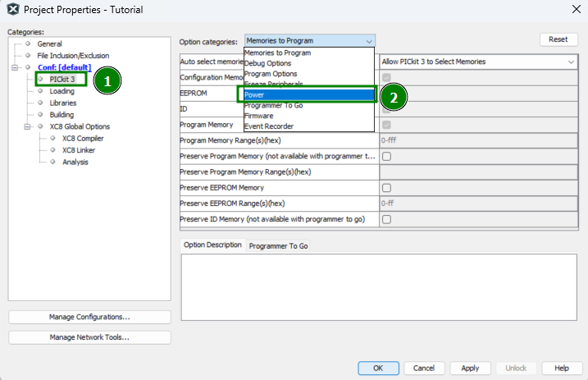Collapse XC8 Global Options node
The height and width of the screenshot is (380, 588).
tap(27, 126)
